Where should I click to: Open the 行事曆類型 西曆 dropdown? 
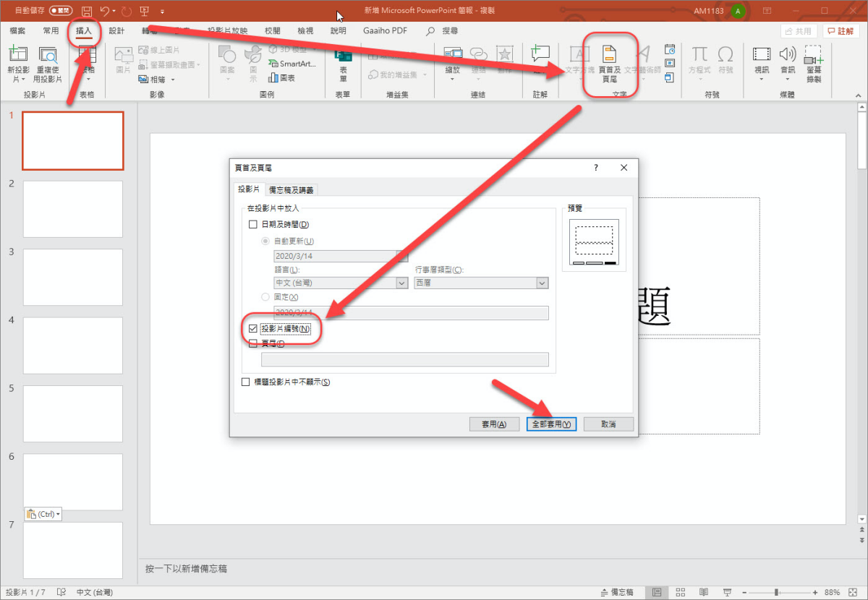[x=481, y=283]
